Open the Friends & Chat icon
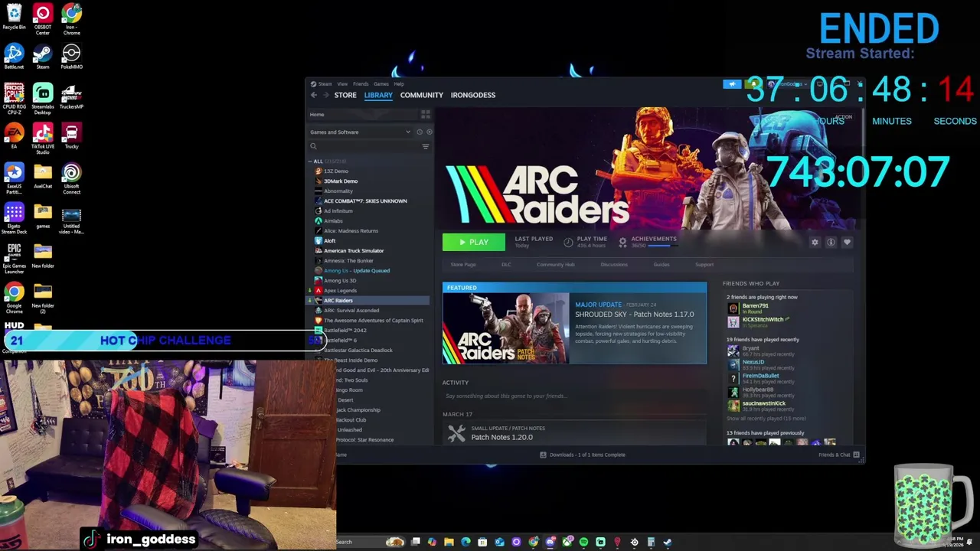The image size is (980, 551). point(856,455)
